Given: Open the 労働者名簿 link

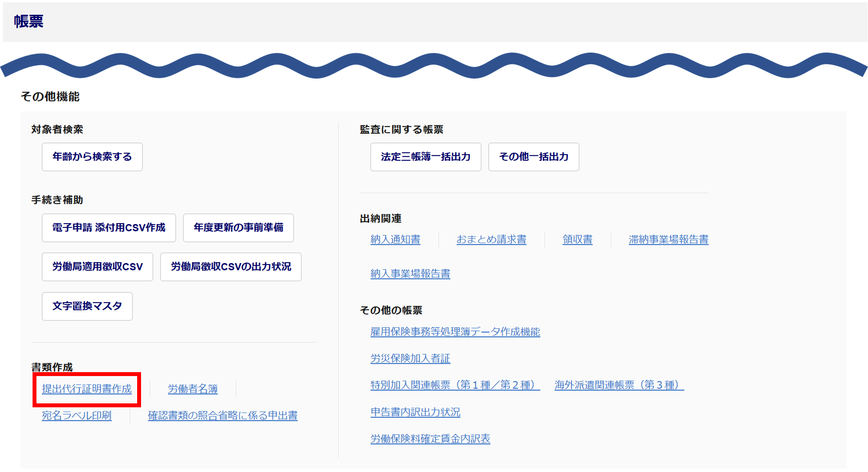Looking at the screenshot, I should [193, 389].
